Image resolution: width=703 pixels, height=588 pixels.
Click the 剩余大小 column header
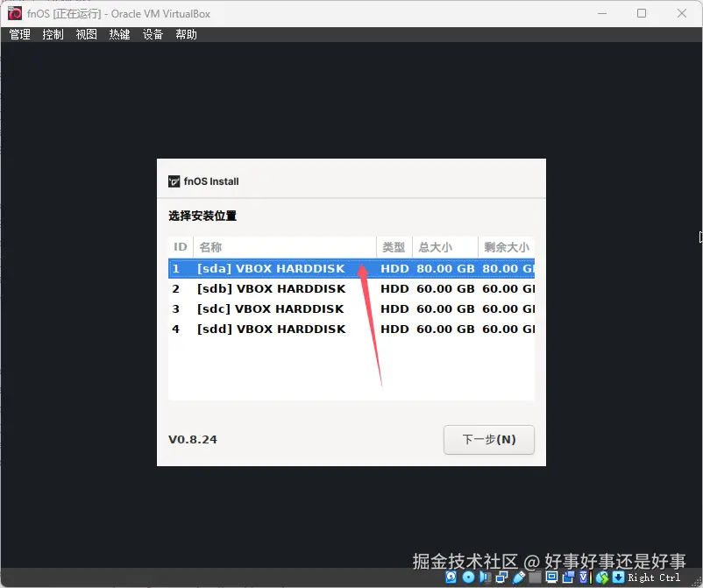506,247
